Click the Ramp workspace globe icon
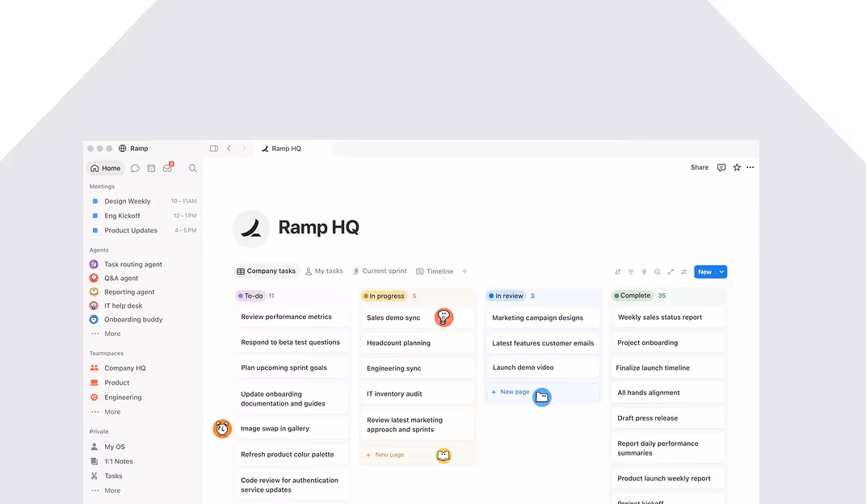The image size is (866, 504). pos(123,149)
